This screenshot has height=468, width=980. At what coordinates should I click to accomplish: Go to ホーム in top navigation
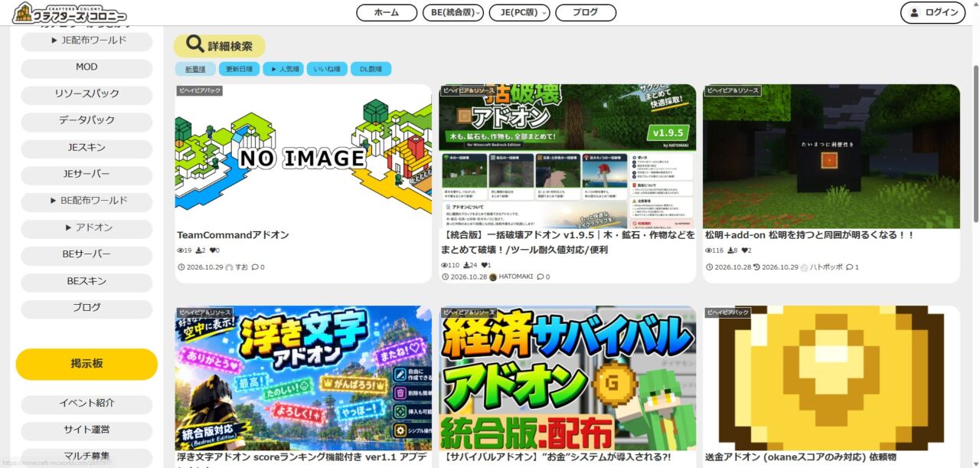click(x=387, y=12)
